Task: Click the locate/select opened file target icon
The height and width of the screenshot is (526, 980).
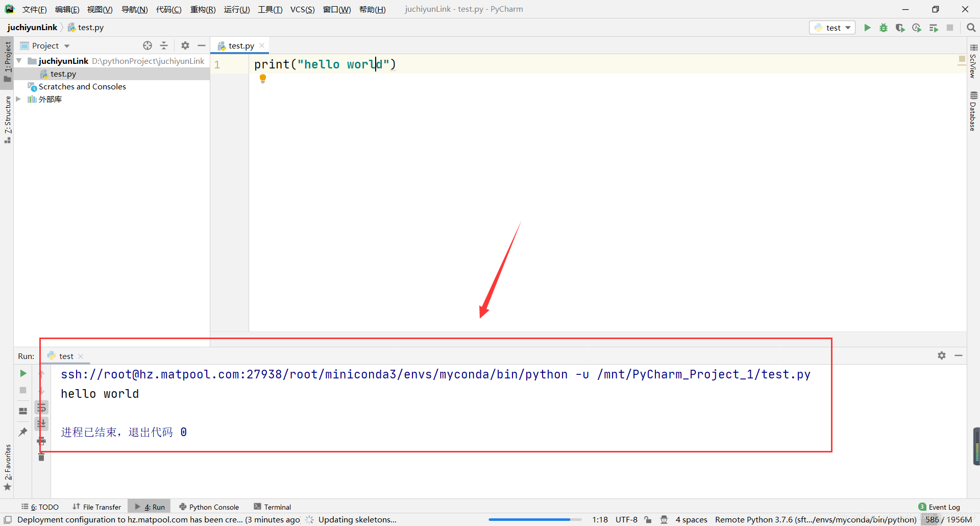Action: [148, 45]
